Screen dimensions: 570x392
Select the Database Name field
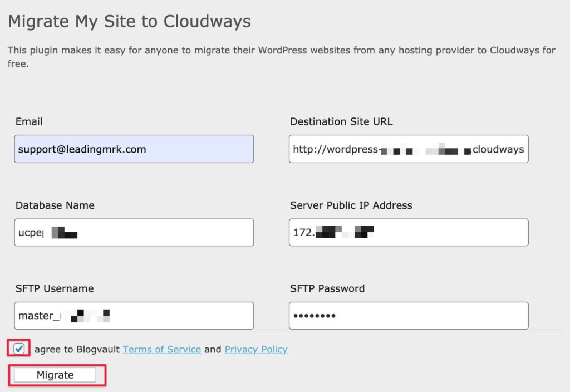[x=134, y=232]
